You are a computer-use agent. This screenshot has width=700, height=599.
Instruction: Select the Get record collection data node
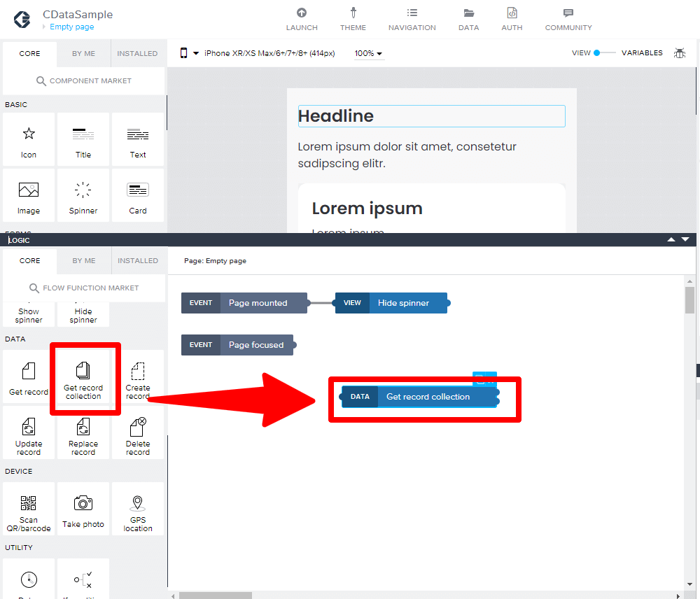(419, 397)
